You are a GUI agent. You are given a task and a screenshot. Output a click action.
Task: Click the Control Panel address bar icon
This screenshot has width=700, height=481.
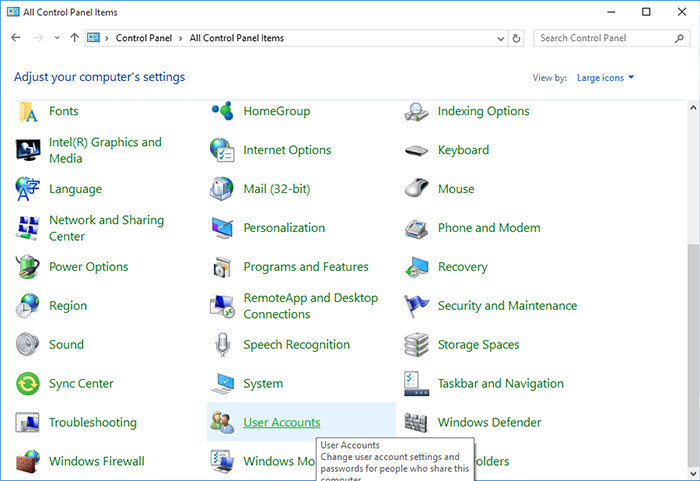(x=93, y=38)
